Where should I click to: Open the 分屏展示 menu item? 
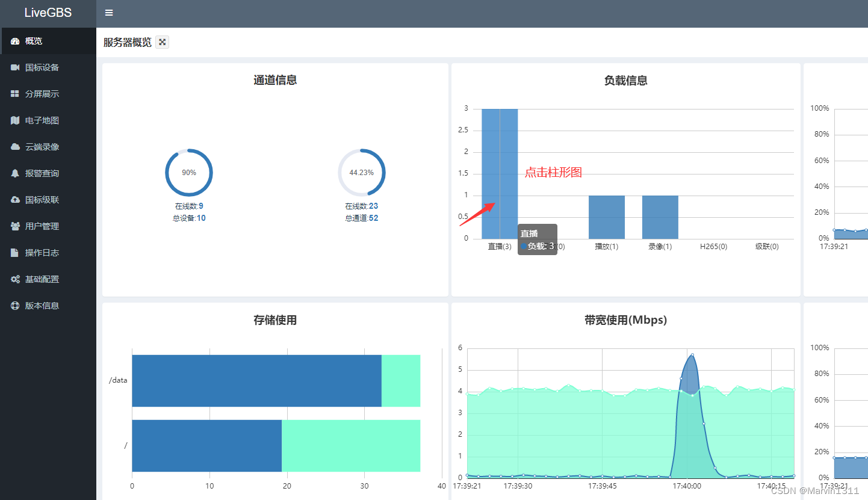coord(48,94)
